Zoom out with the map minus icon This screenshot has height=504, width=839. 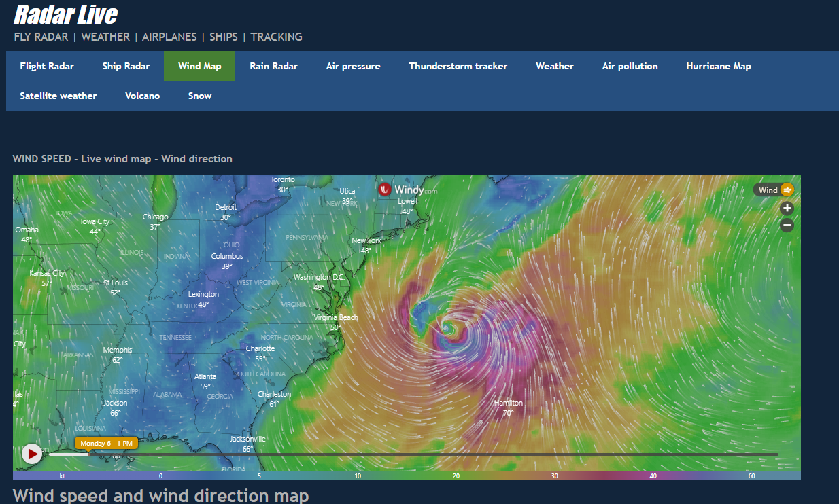tap(787, 225)
